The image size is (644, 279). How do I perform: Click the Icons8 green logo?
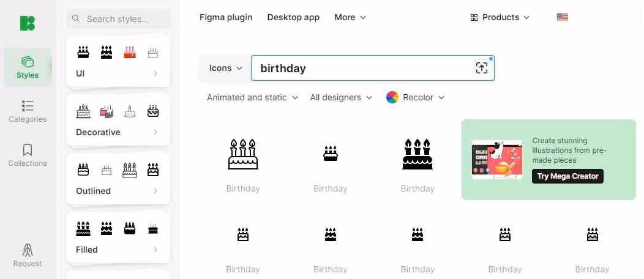click(27, 23)
